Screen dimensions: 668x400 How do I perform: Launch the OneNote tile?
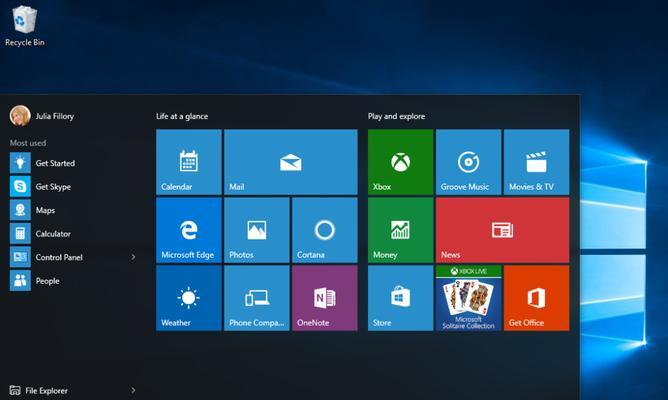click(325, 298)
